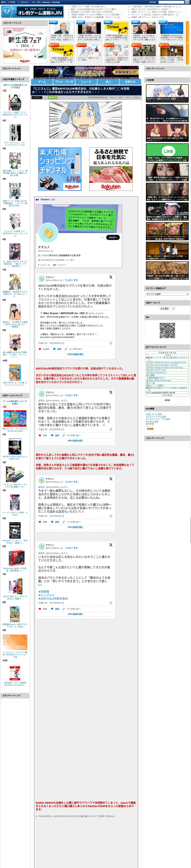Click the green Follow badge under title

pyautogui.click(x=53, y=97)
